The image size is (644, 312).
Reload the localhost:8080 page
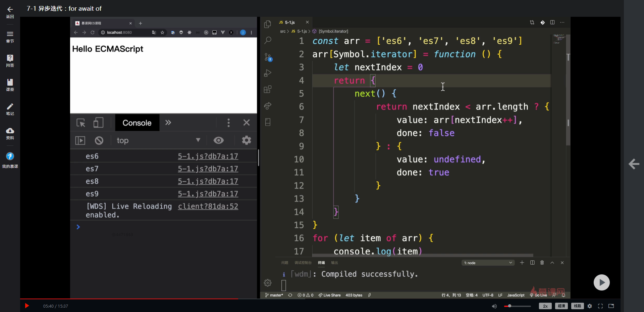pos(93,33)
